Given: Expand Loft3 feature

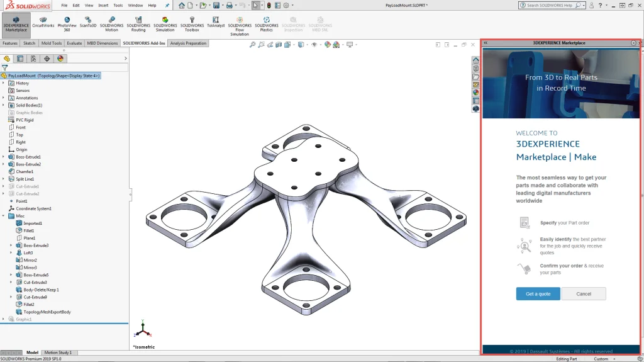Looking at the screenshot, I should pos(11,252).
